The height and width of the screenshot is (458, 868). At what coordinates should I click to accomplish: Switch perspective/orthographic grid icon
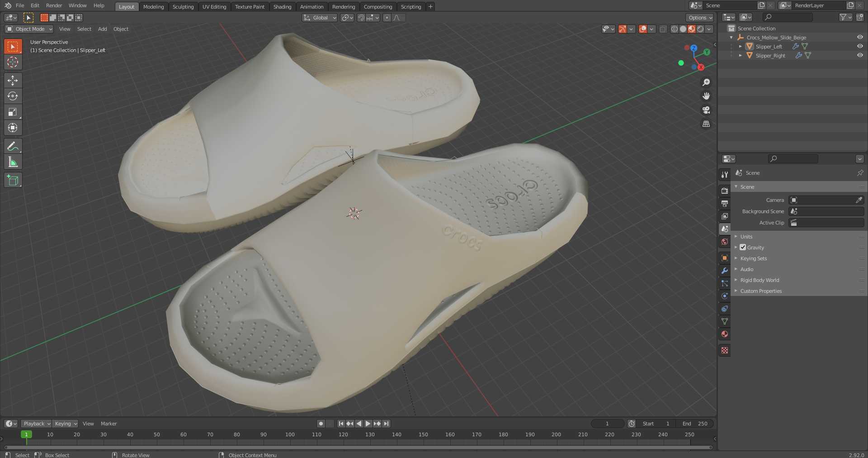[706, 124]
